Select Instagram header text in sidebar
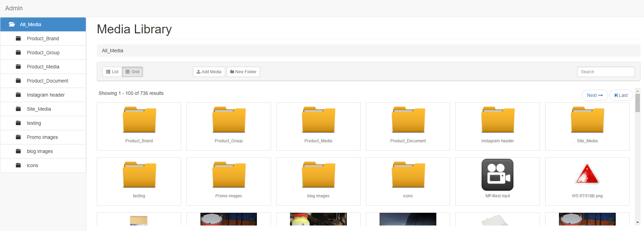This screenshot has width=644, height=231. coord(46,95)
